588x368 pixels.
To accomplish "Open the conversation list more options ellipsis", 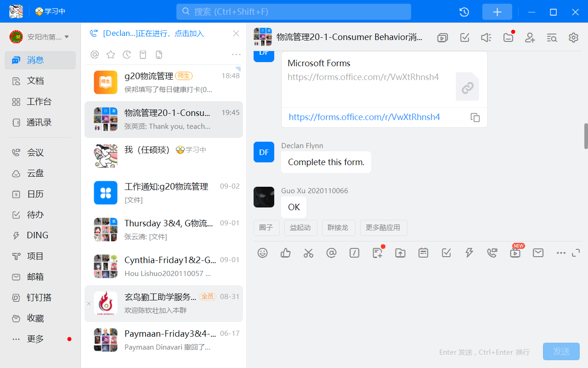I will (236, 55).
